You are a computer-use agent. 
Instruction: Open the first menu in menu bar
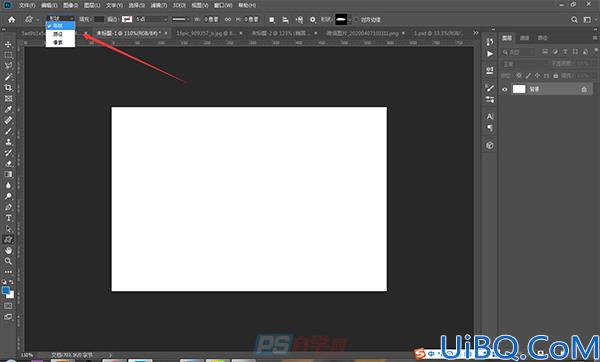(27, 5)
